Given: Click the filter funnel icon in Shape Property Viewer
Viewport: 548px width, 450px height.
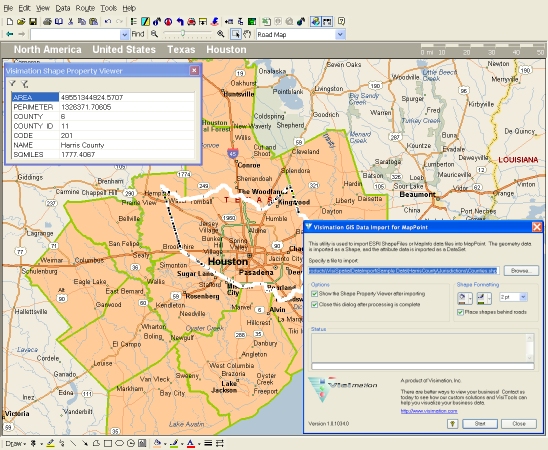Looking at the screenshot, I should click(x=13, y=84).
